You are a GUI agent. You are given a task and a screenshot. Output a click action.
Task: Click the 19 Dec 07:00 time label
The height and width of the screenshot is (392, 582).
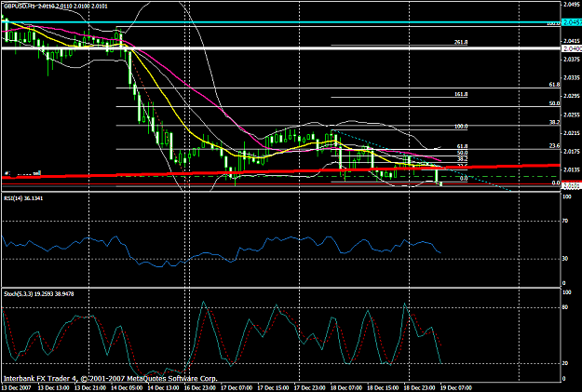pos(456,388)
